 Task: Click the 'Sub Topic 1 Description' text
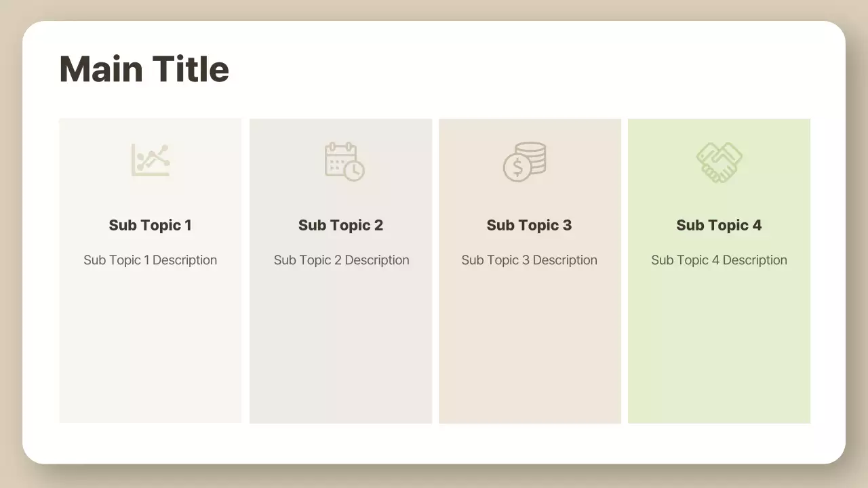click(150, 260)
